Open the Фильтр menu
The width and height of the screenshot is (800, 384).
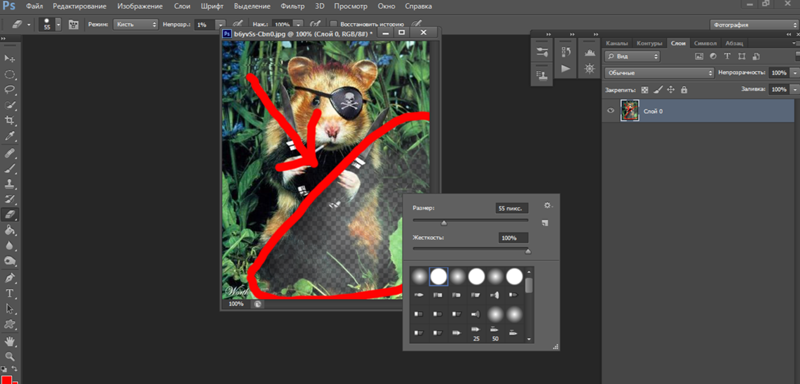[292, 7]
